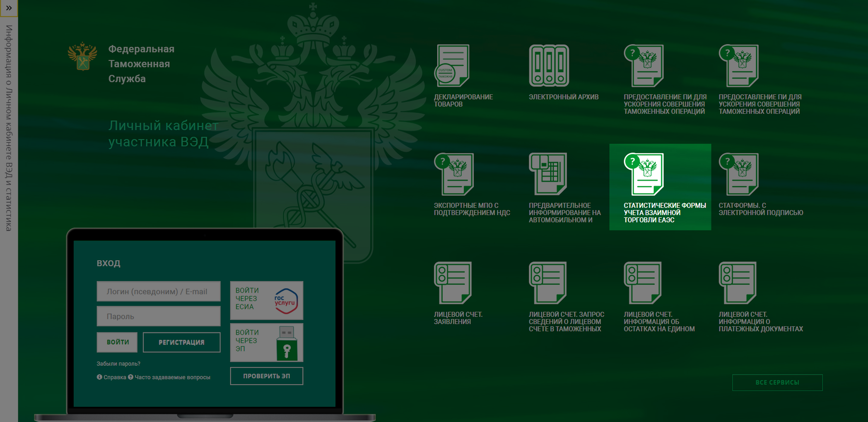This screenshot has height=422, width=868.
Task: Click the РЕГИСТРАЦИЯ button
Action: tap(182, 342)
